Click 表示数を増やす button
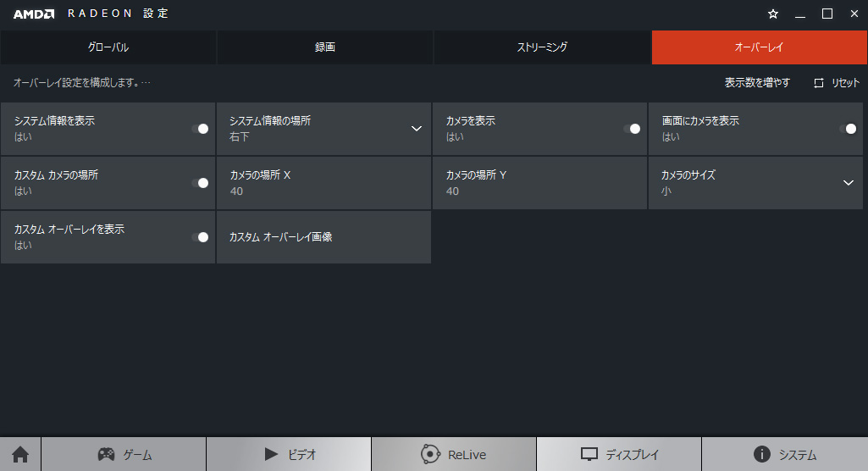The height and width of the screenshot is (471, 868). pos(757,83)
